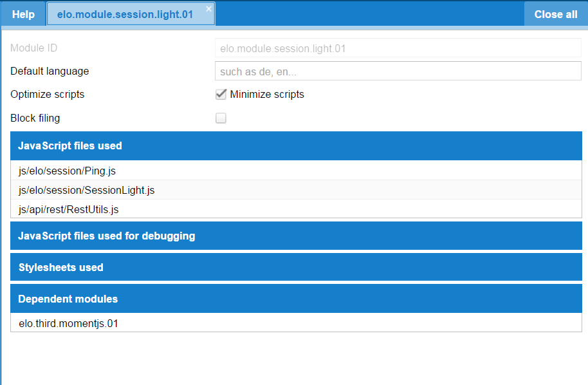Collapse the JavaScript files used section
This screenshot has width=588, height=385.
click(x=294, y=146)
